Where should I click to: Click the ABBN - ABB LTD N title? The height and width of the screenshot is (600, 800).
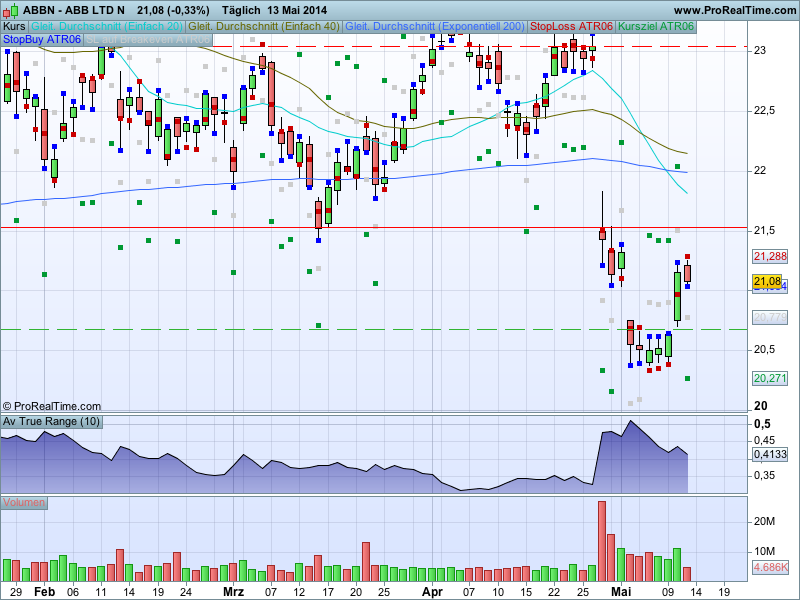click(x=74, y=10)
